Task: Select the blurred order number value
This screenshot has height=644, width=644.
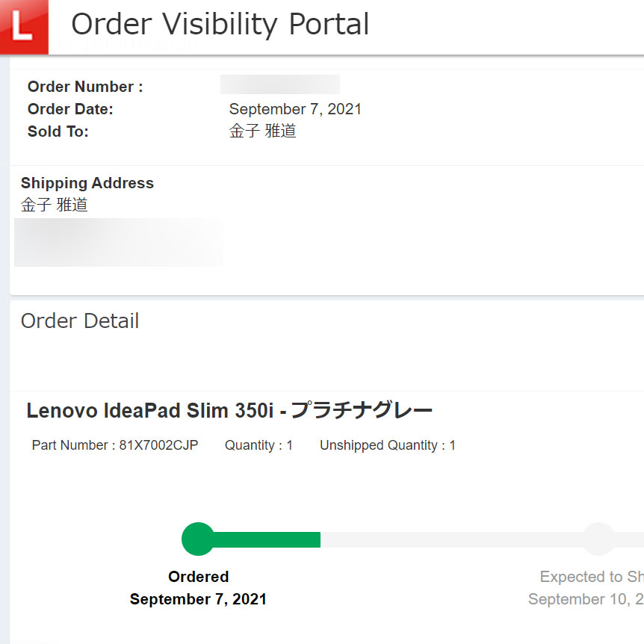Action: point(280,84)
